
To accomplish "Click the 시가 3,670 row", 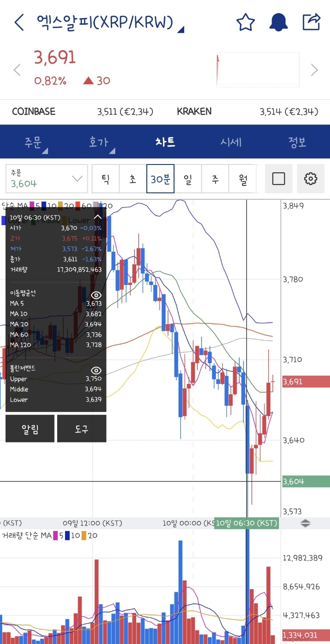I will pos(56,228).
